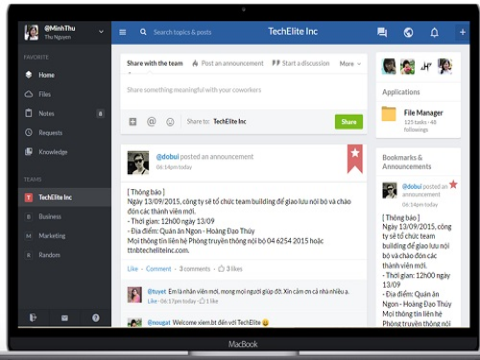Click Like under the announcement

point(132,269)
